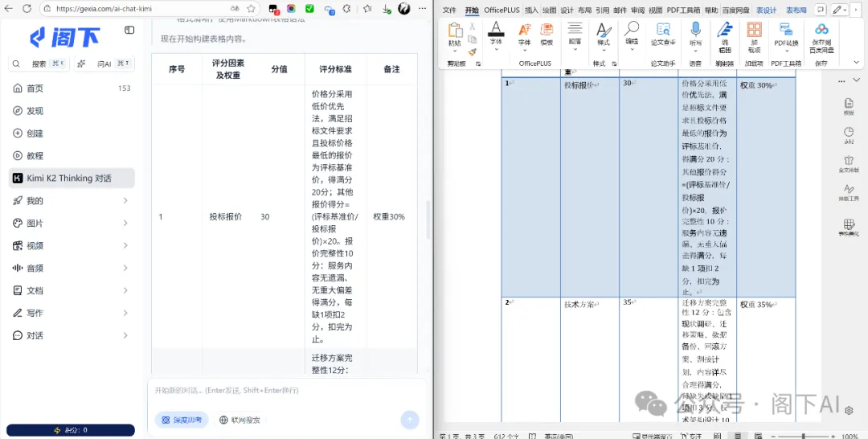Bookmark this page with the star icon

[251, 9]
